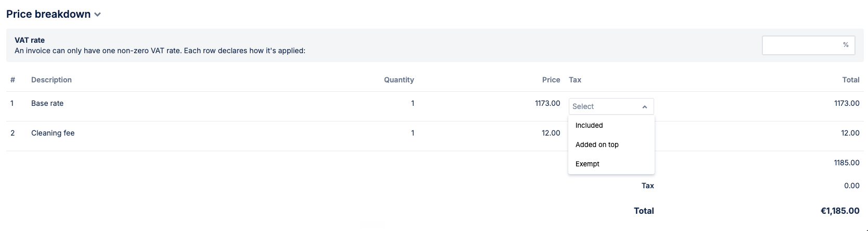Click the Price column header
This screenshot has height=231, width=868.
click(x=551, y=80)
